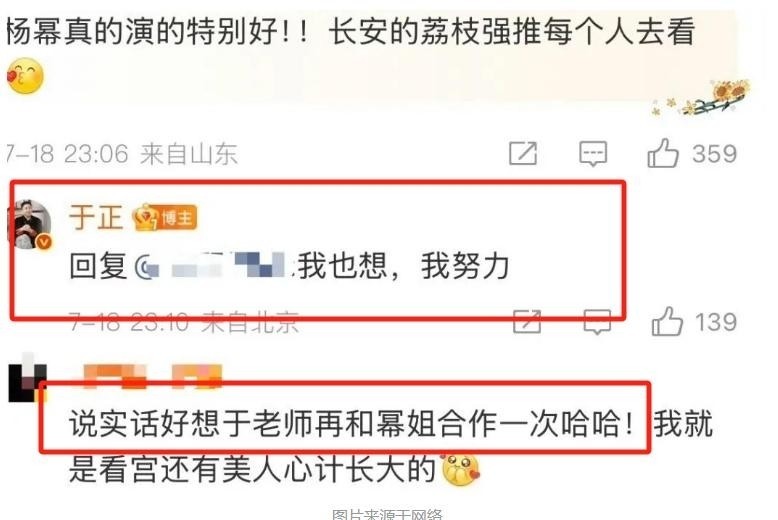This screenshot has height=520, width=778.
Task: Select the comment text 我也想，我努力
Action: point(403,266)
